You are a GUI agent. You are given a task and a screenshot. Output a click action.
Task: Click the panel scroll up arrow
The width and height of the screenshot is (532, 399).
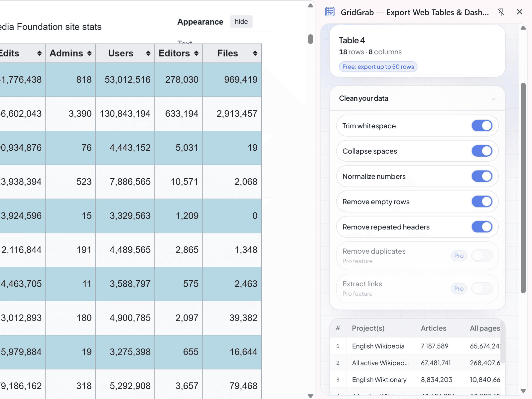[x=523, y=28]
